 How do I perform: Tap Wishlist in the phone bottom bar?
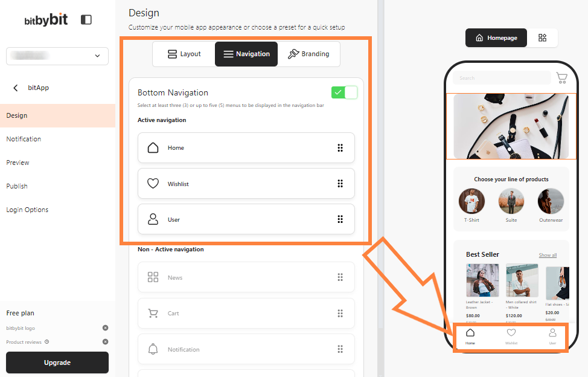point(511,336)
